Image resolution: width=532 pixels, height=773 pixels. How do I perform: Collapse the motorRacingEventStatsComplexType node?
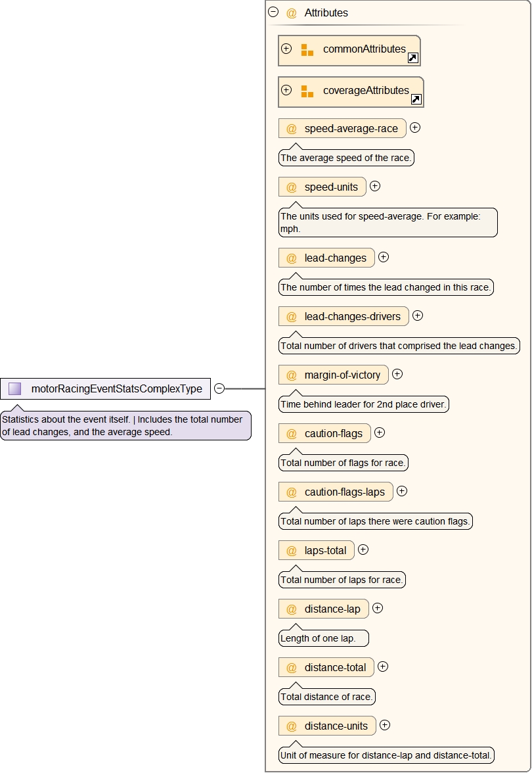tap(219, 388)
